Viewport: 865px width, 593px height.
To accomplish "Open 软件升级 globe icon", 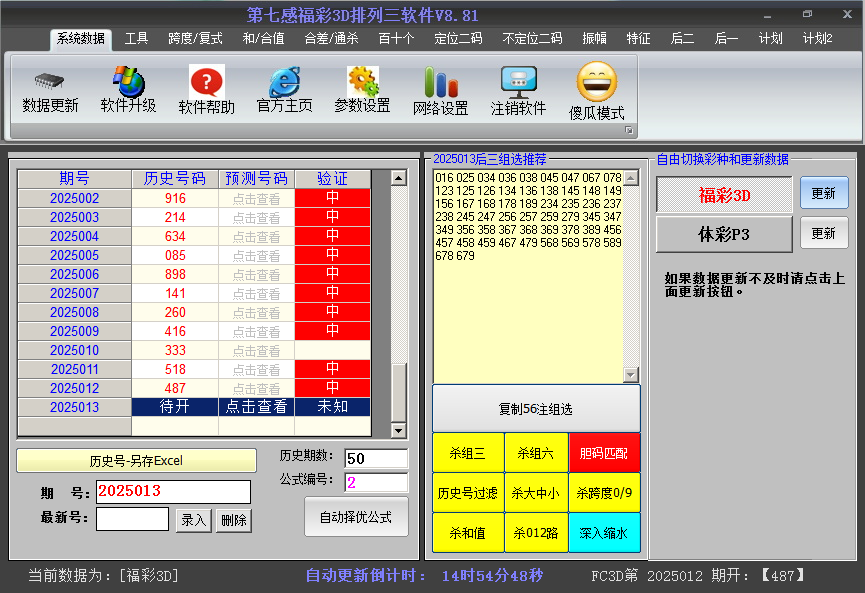I will pyautogui.click(x=128, y=81).
